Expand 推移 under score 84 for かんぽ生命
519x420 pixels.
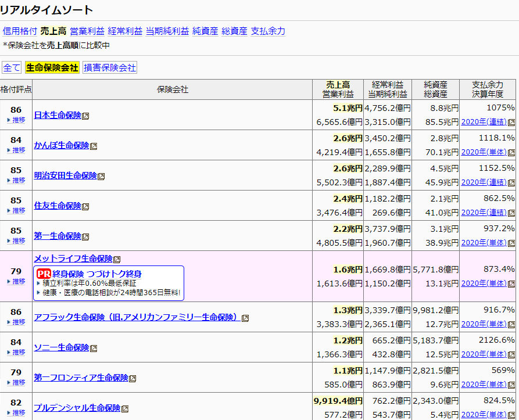pos(16,150)
